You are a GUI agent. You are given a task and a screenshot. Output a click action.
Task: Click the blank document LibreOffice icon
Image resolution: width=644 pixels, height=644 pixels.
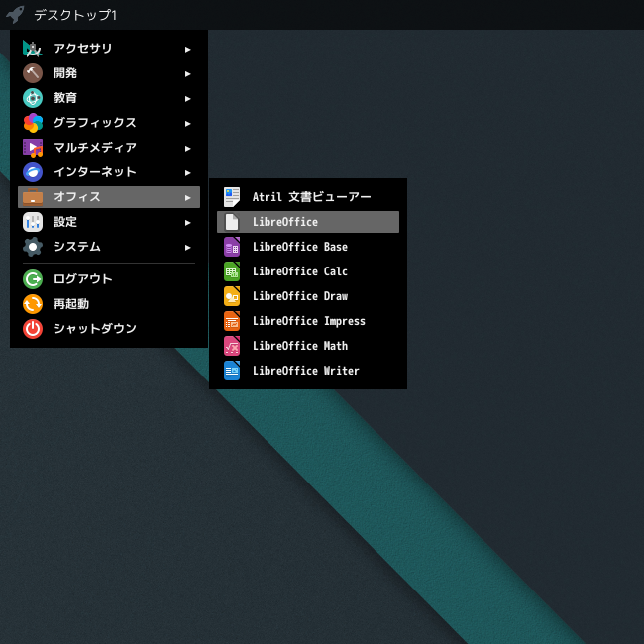(232, 222)
